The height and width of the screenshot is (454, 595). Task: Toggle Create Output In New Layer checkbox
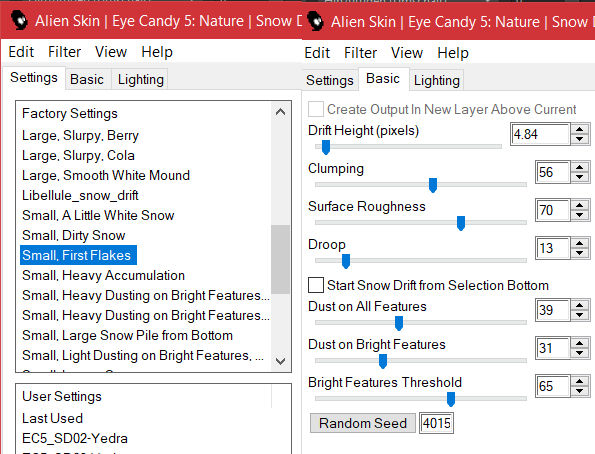(316, 109)
